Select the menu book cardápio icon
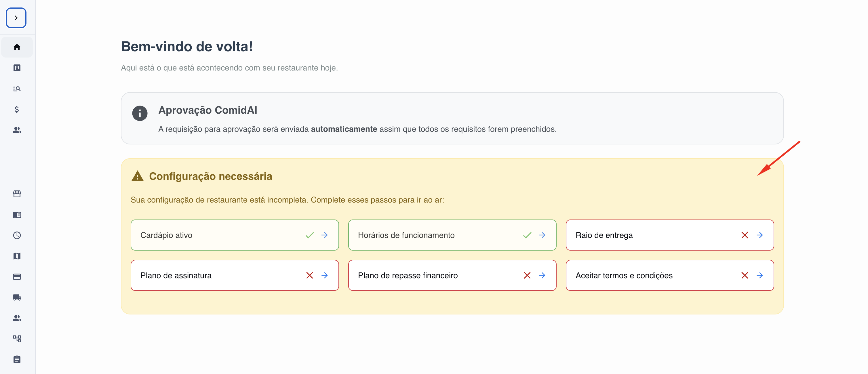 coord(17,215)
